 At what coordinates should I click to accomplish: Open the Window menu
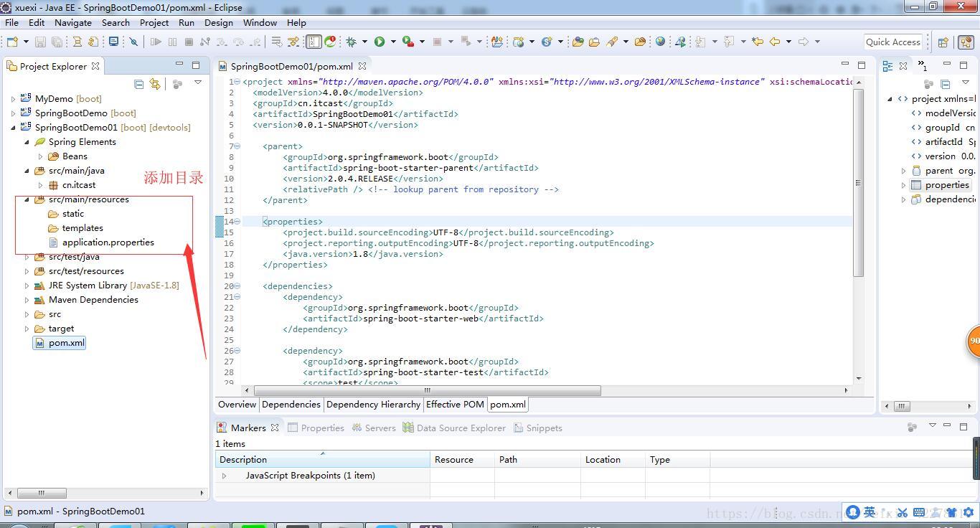(260, 22)
